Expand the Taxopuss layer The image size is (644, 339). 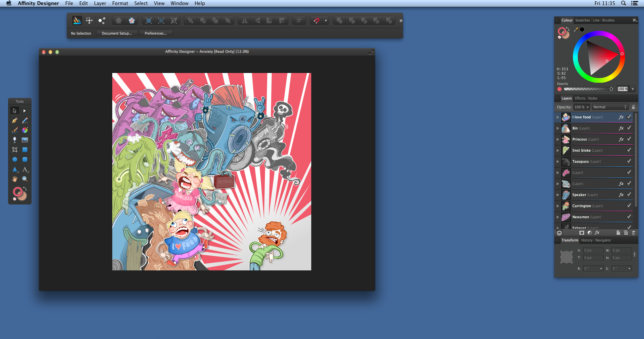558,161
